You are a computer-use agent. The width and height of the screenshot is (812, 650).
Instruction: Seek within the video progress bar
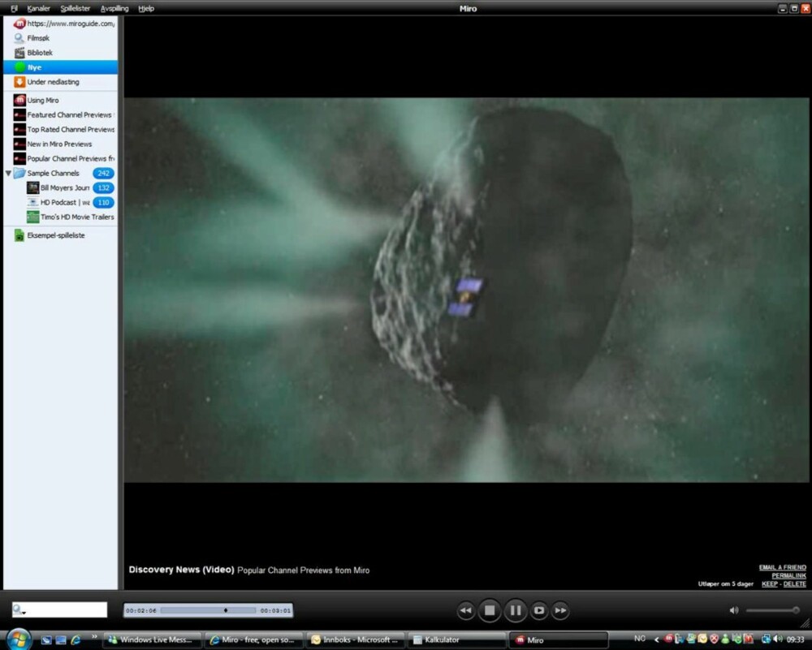(208, 611)
